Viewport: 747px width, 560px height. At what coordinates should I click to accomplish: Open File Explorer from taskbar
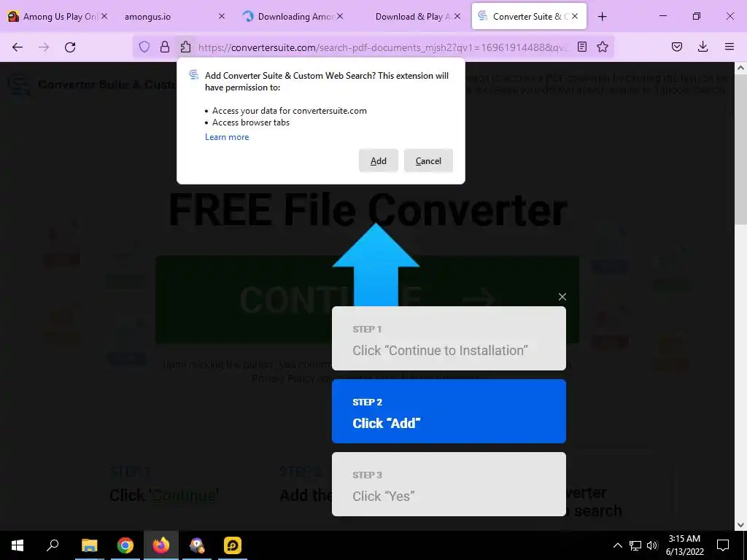[89, 545]
